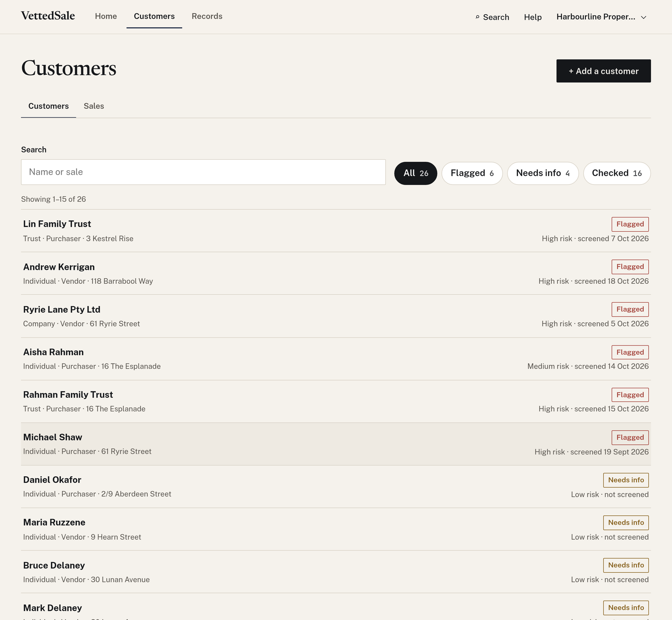Open the Rahman Family Trust row
672x620 pixels.
click(x=336, y=401)
